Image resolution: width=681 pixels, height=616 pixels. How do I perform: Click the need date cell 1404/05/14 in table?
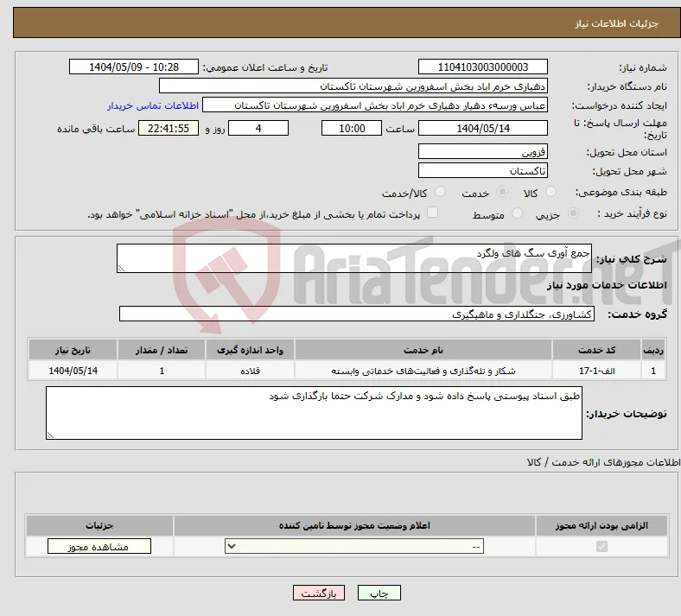pos(73,371)
